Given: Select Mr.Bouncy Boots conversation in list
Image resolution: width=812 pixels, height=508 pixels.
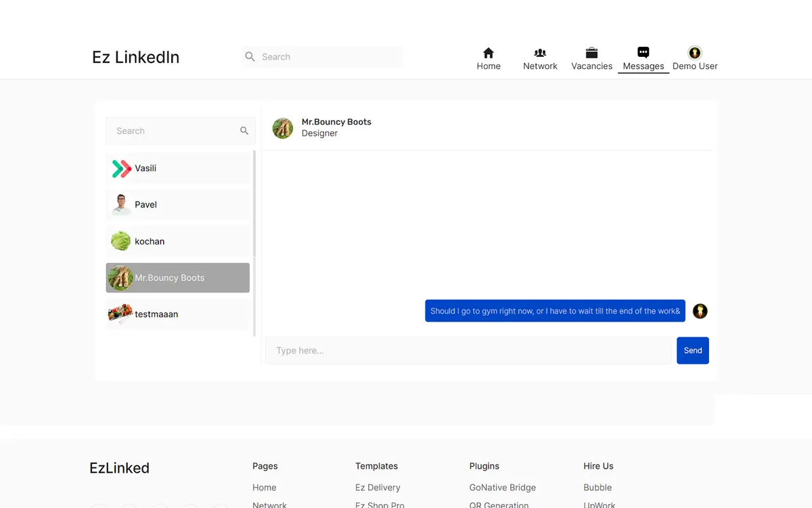Looking at the screenshot, I should pyautogui.click(x=178, y=278).
